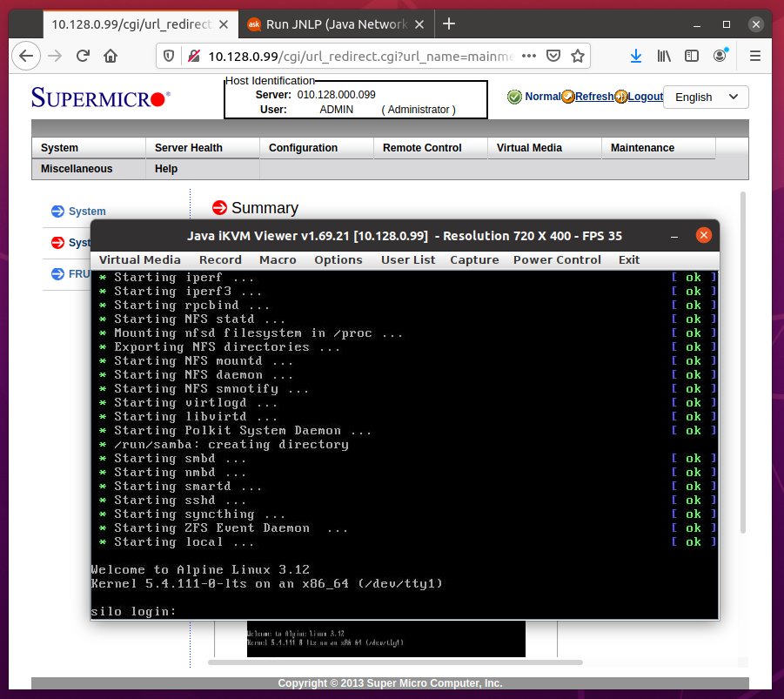The image size is (784, 699).
Task: Open the Options menu in iKVM
Action: (338, 259)
